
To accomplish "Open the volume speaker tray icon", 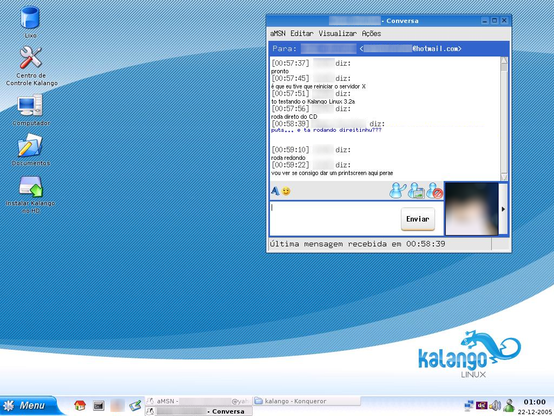I will pyautogui.click(x=495, y=405).
